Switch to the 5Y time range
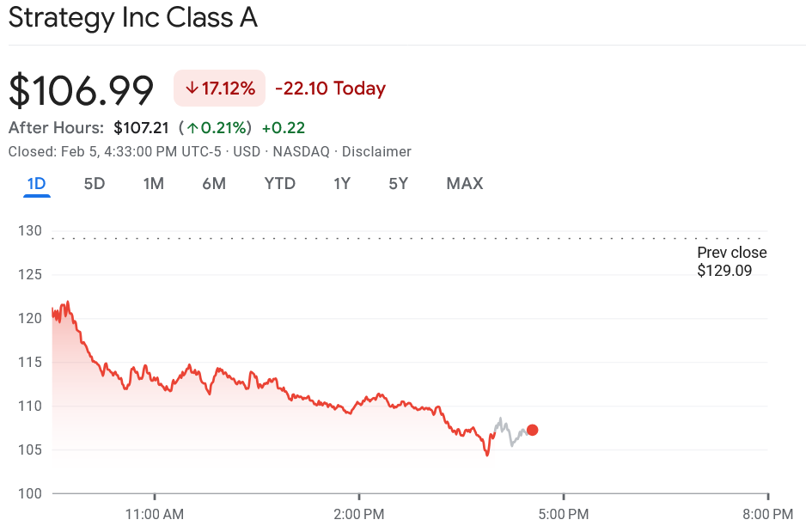The image size is (806, 532). (398, 183)
